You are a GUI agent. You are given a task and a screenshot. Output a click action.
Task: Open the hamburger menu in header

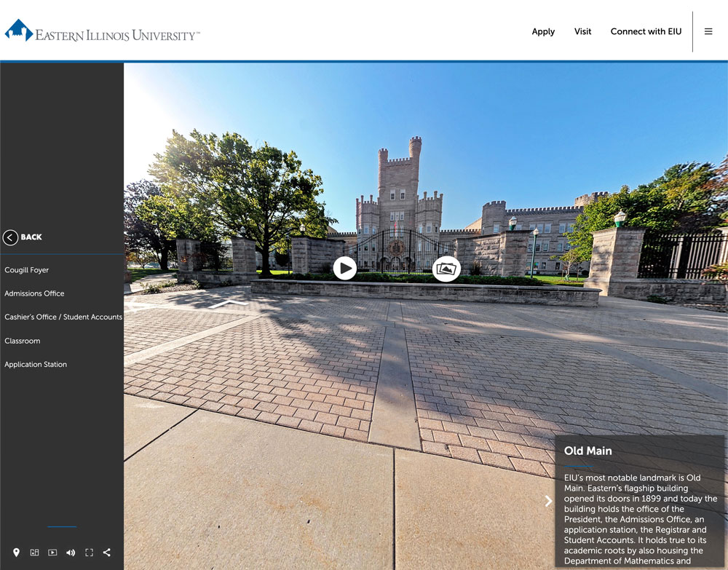[x=708, y=31]
